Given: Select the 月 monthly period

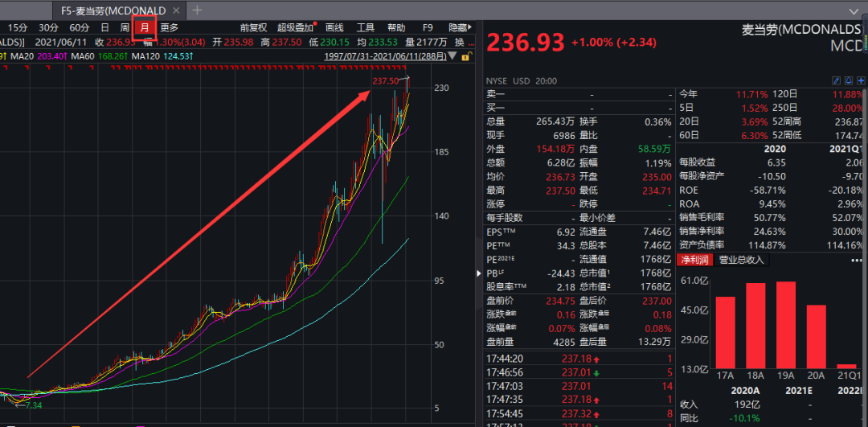Looking at the screenshot, I should click(x=145, y=27).
